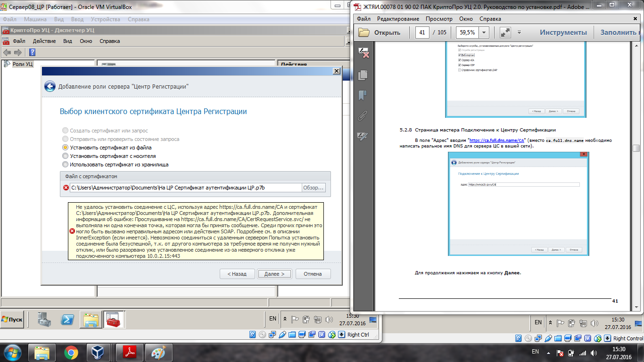Expand the toolbar options arrow in Adobe Reader

(x=519, y=33)
